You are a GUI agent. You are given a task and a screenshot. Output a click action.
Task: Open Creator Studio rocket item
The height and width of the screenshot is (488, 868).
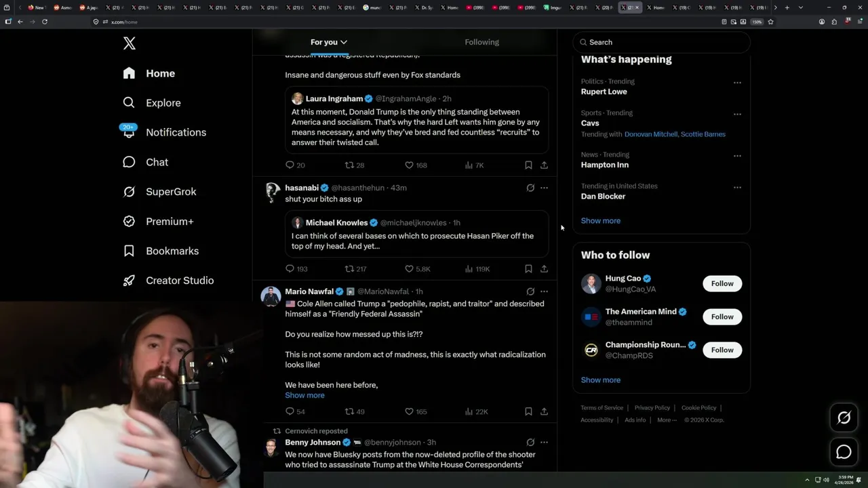coord(168,281)
